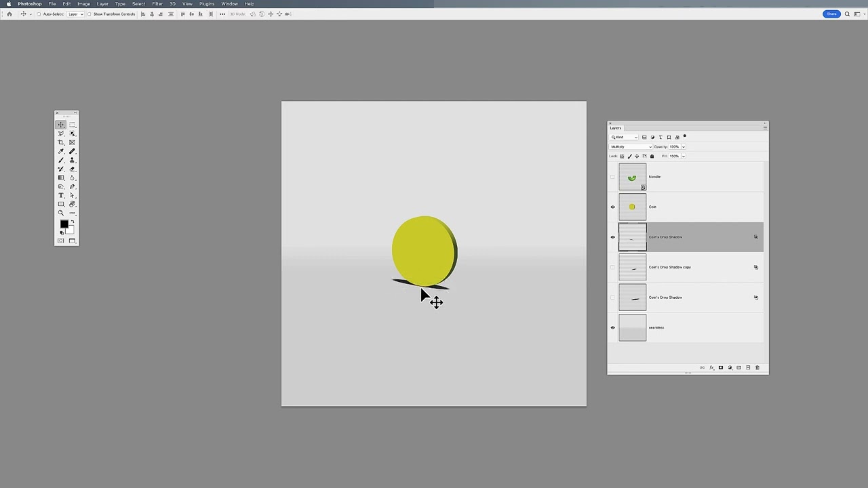
Task: Select the Lasso tool
Action: pos(61,134)
